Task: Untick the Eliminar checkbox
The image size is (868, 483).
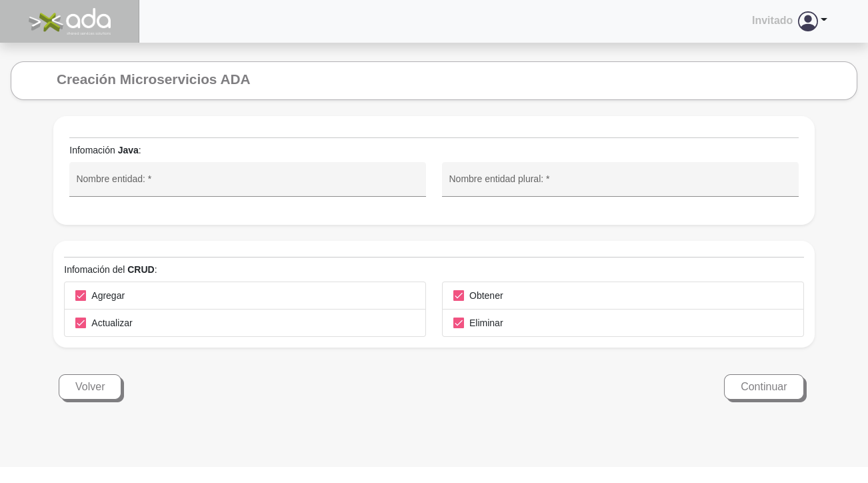Action: (x=459, y=323)
